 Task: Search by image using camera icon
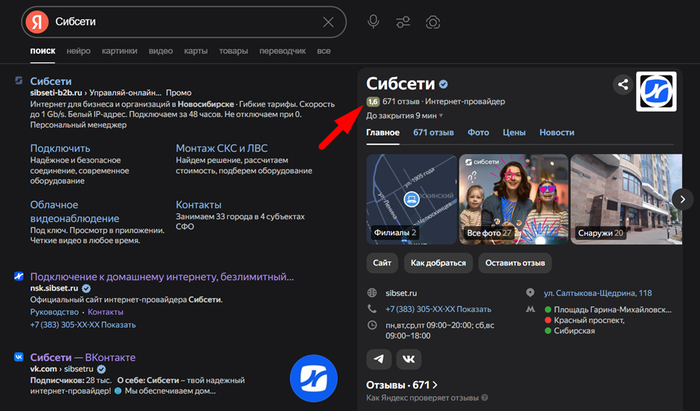coord(434,22)
